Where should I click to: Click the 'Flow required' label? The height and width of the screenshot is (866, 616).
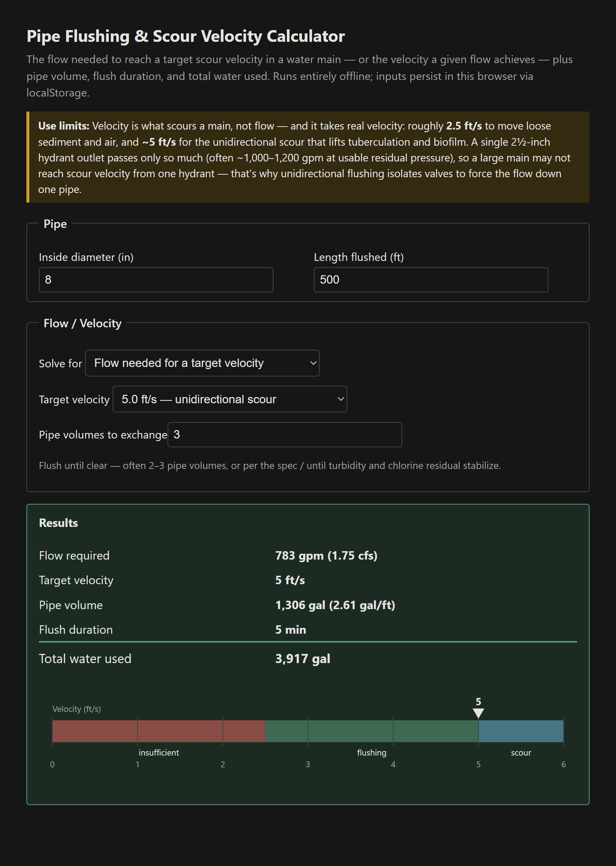click(74, 556)
